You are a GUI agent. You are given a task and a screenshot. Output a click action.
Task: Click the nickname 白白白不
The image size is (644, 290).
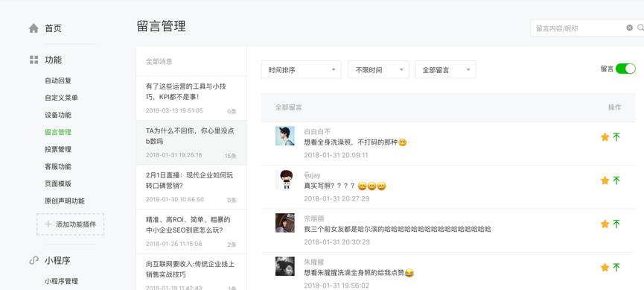click(x=317, y=132)
